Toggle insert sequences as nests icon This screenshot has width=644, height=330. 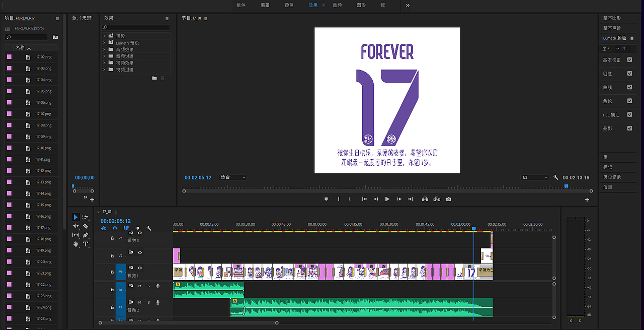(104, 228)
